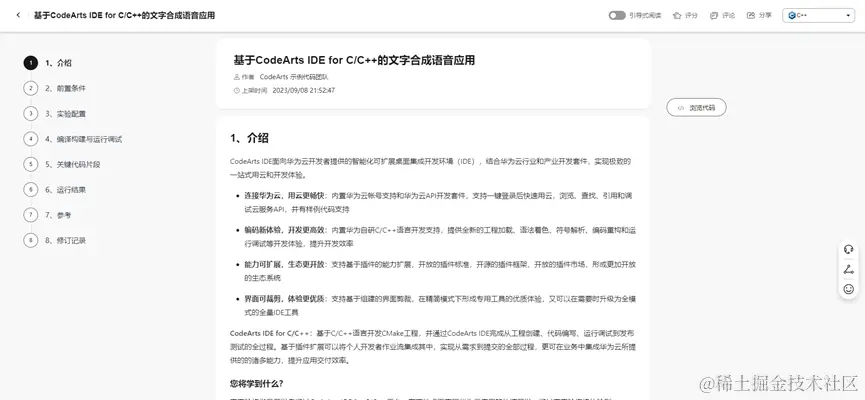
Task: Click the smiley feedback icon
Action: pos(848,289)
